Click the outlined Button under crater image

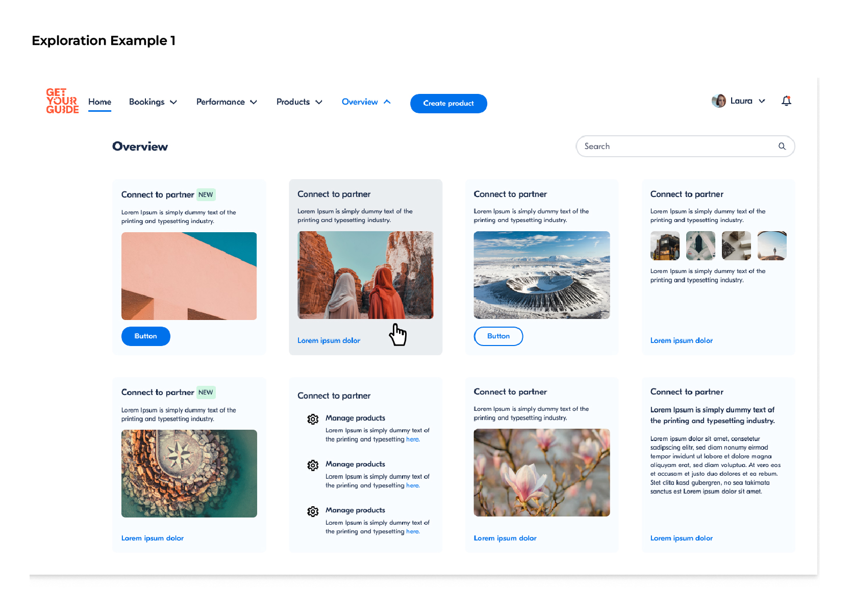(x=498, y=336)
